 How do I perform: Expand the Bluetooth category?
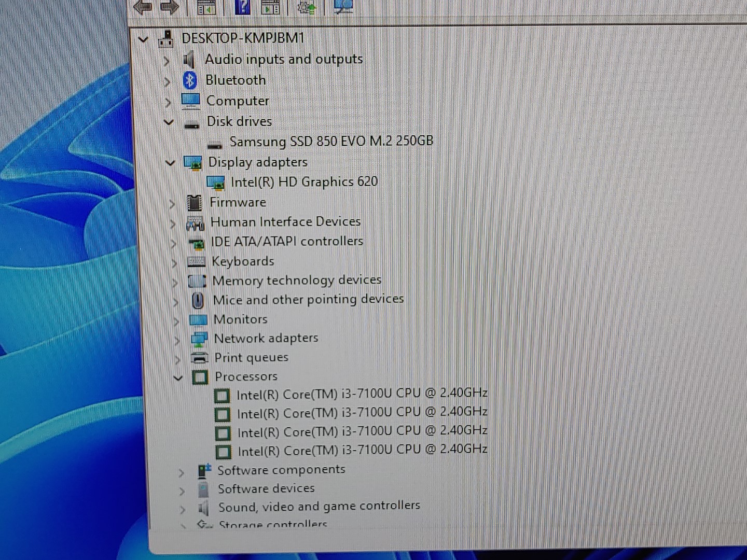coord(167,82)
